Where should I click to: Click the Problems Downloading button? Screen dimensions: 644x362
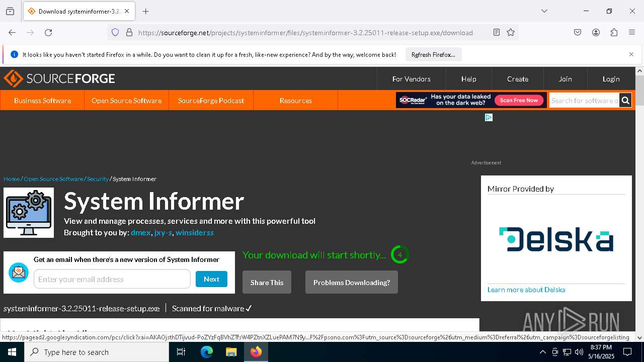click(x=352, y=282)
